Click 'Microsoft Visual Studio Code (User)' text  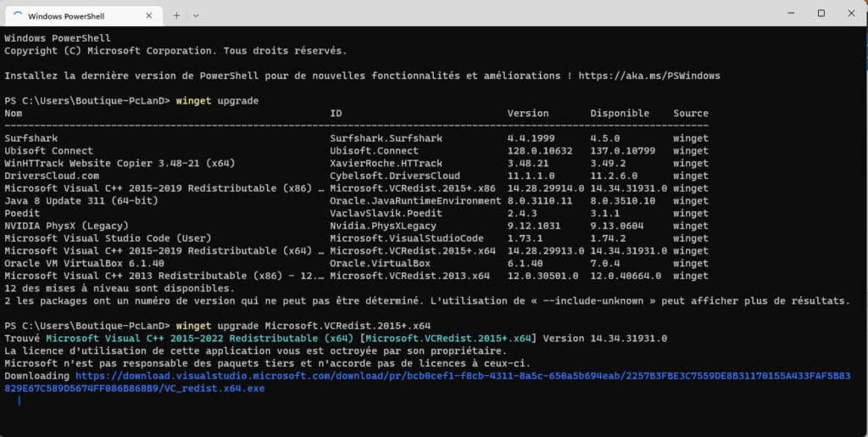pos(108,238)
